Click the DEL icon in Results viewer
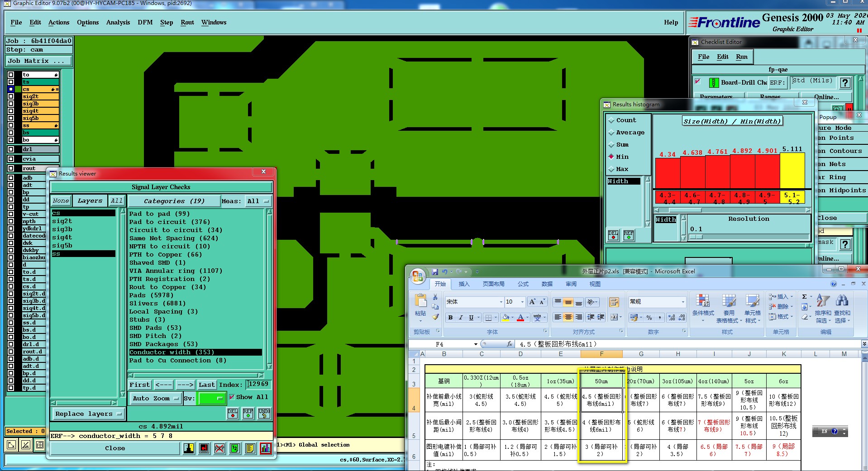 [233, 413]
